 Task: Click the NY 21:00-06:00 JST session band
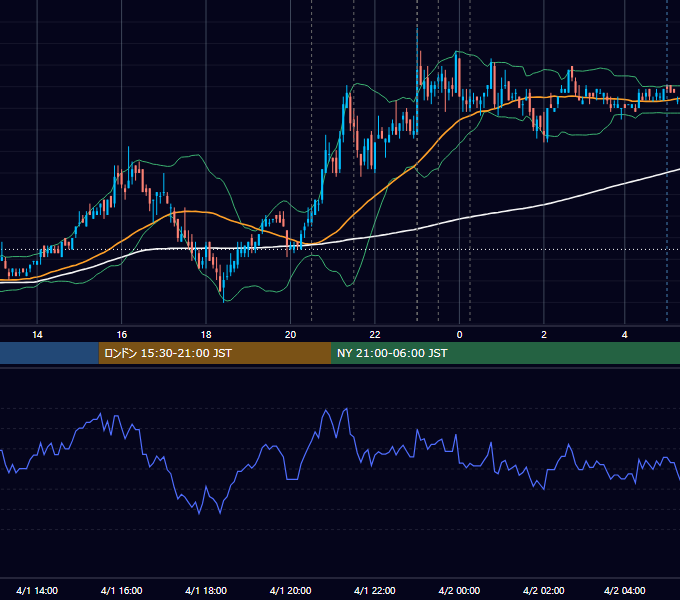click(x=505, y=353)
